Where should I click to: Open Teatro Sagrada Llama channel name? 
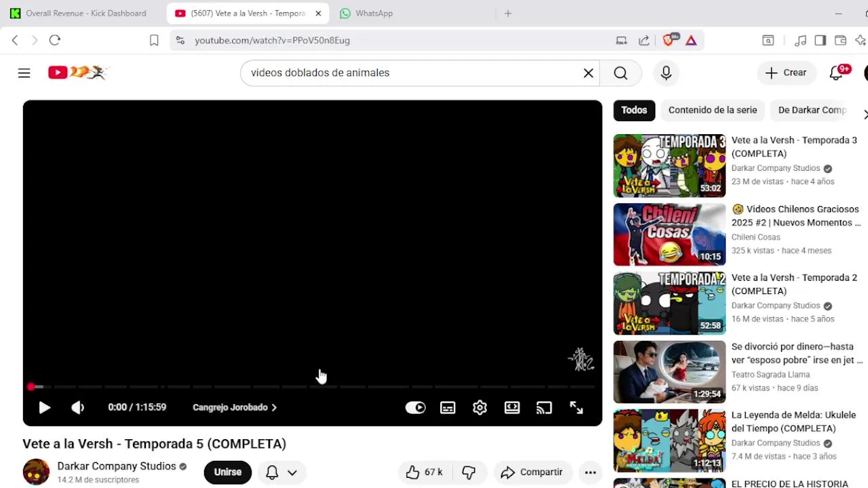point(770,375)
